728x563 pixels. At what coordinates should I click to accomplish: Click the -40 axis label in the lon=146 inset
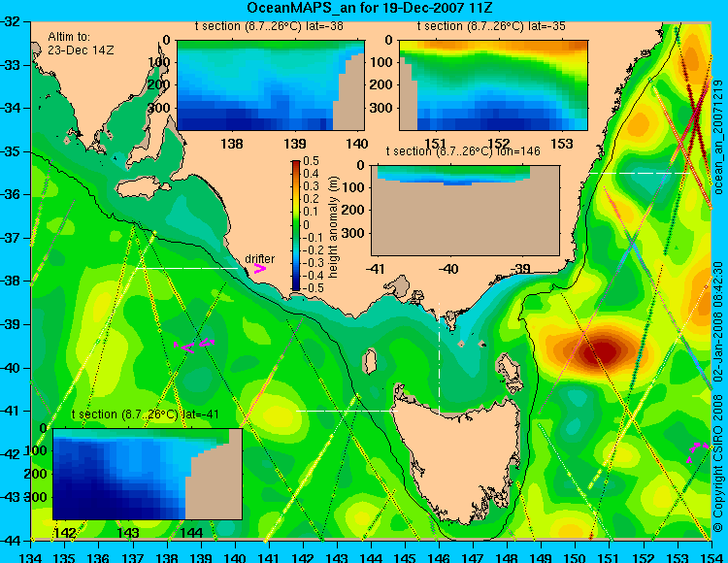tap(448, 269)
